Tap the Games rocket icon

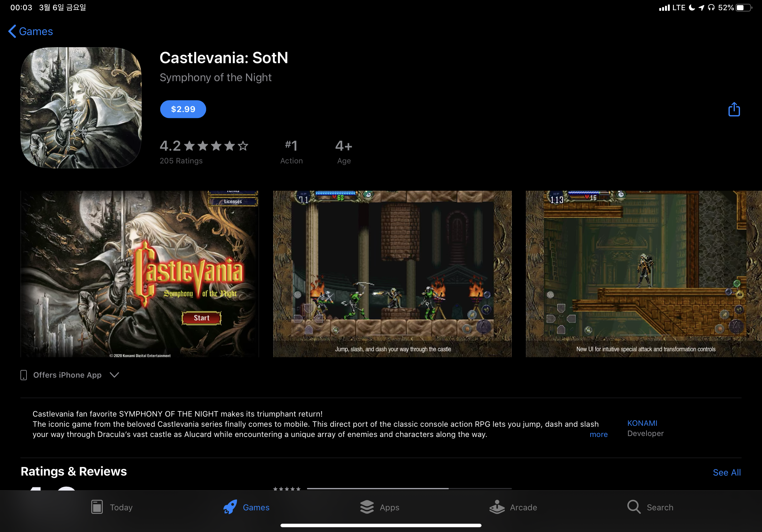click(230, 507)
